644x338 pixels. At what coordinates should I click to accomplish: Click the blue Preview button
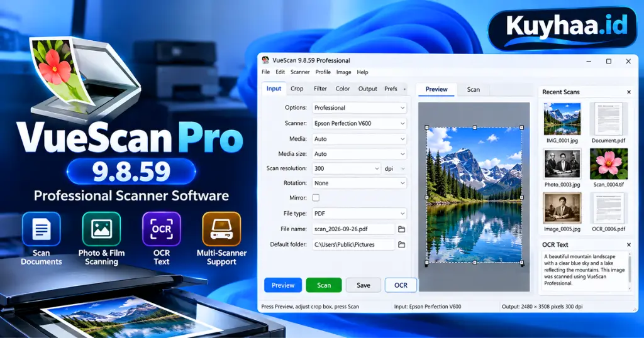(283, 285)
